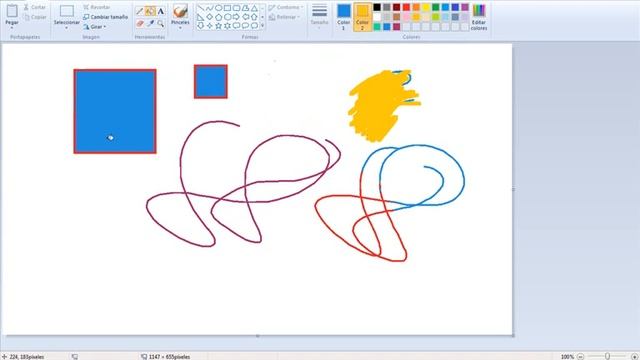
Task: Open the Girar rotate dropdown
Action: (x=95, y=27)
